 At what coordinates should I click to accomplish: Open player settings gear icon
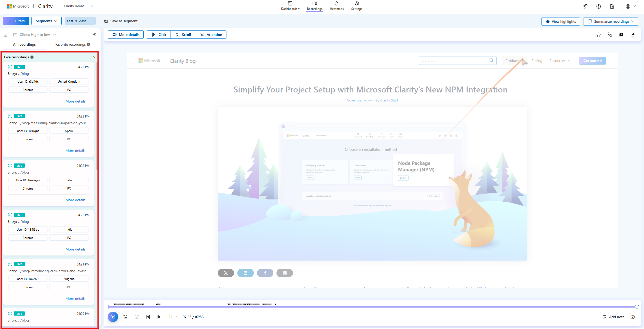click(x=633, y=317)
